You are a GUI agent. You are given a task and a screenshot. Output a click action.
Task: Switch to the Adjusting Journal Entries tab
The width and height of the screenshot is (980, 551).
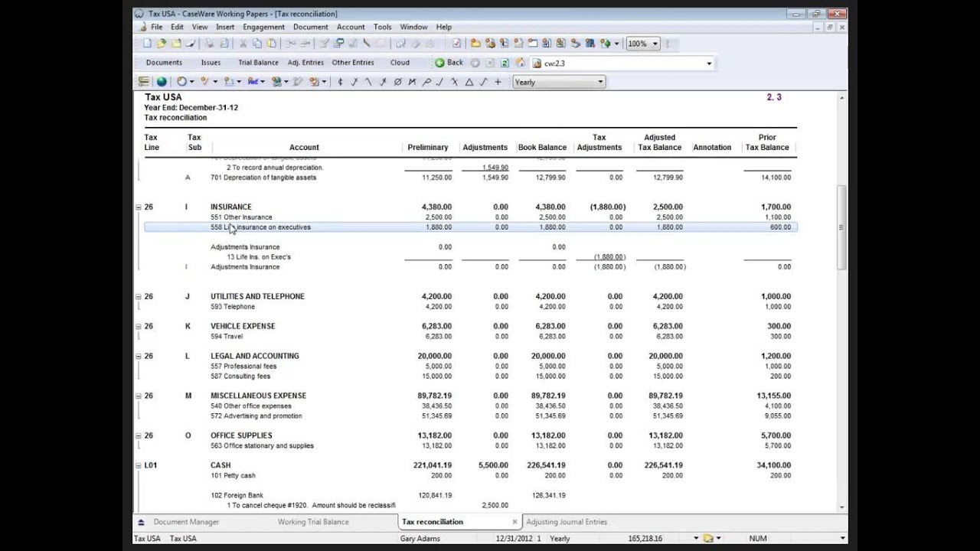[567, 522]
